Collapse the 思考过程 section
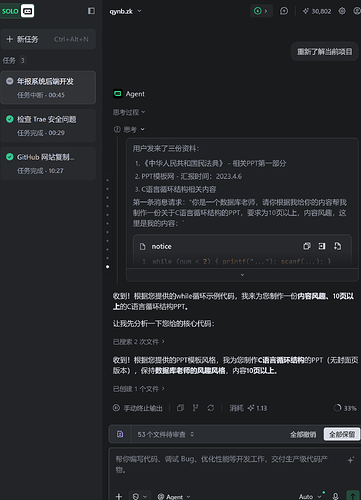The image size is (361, 500). point(129,112)
